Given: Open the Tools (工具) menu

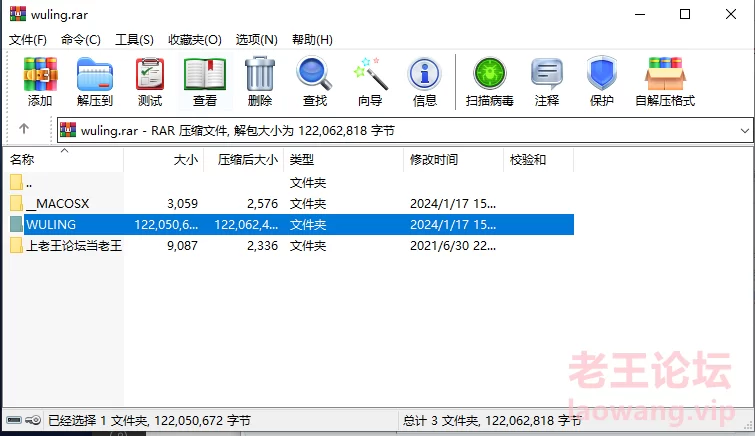Looking at the screenshot, I should point(134,40).
